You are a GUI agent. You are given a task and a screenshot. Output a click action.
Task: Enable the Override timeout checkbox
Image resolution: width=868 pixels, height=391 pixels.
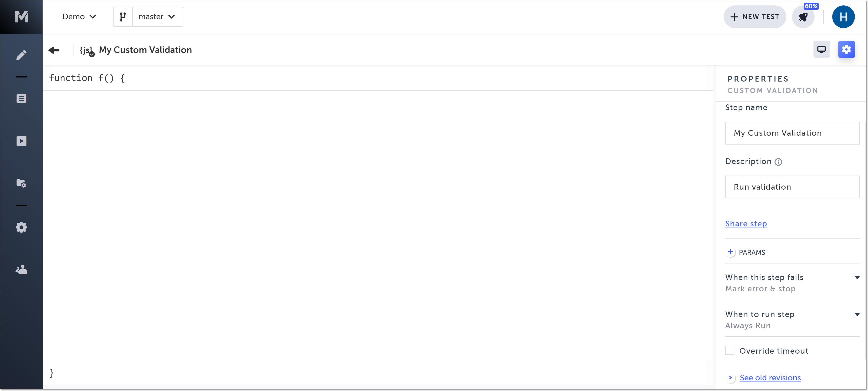pos(730,350)
